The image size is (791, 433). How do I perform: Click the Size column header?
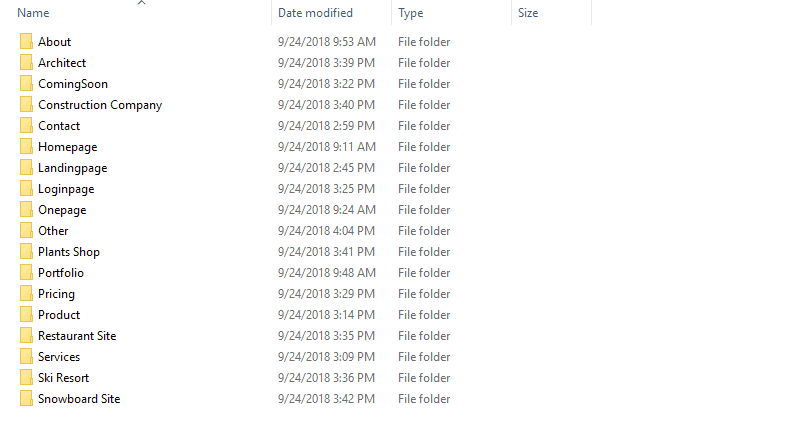click(528, 13)
